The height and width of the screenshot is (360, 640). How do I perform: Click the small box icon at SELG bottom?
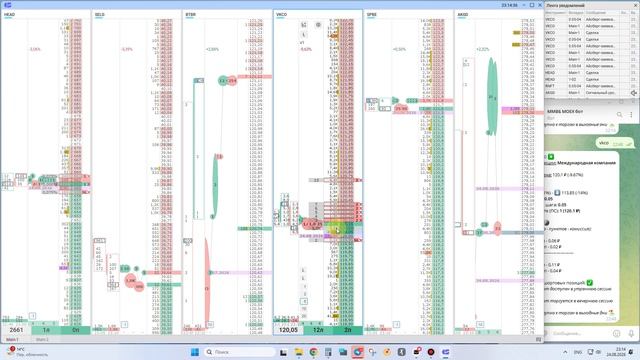[x=124, y=324]
